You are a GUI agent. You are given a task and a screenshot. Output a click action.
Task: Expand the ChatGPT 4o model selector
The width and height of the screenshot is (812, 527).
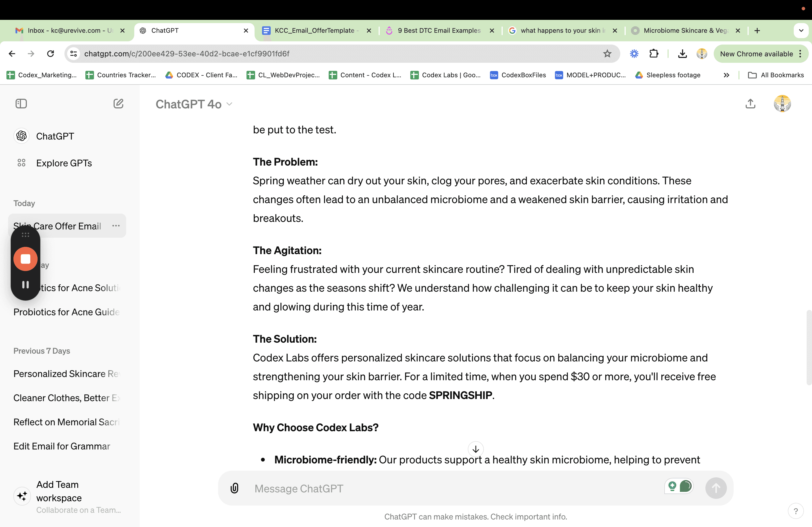pyautogui.click(x=194, y=104)
